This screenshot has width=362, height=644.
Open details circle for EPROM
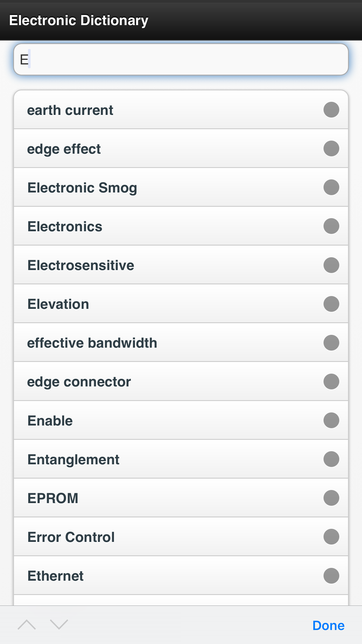coord(331,498)
